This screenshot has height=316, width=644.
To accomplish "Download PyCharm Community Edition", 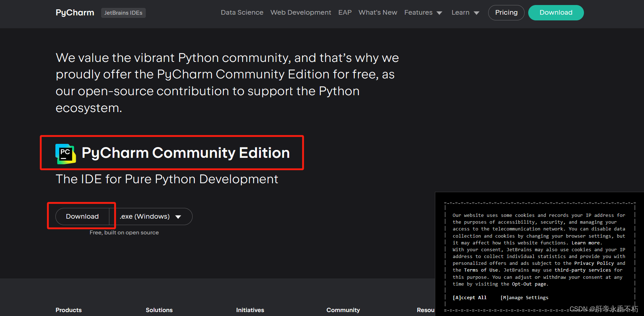I will [82, 217].
